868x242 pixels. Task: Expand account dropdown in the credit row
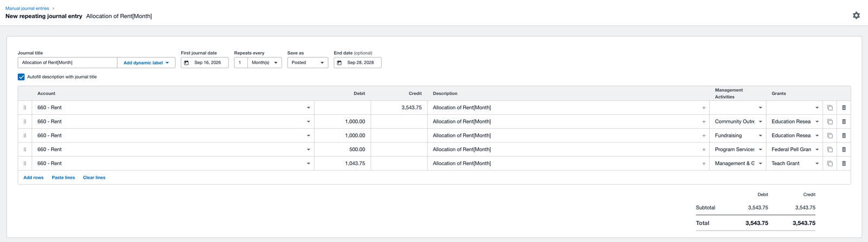click(x=308, y=108)
